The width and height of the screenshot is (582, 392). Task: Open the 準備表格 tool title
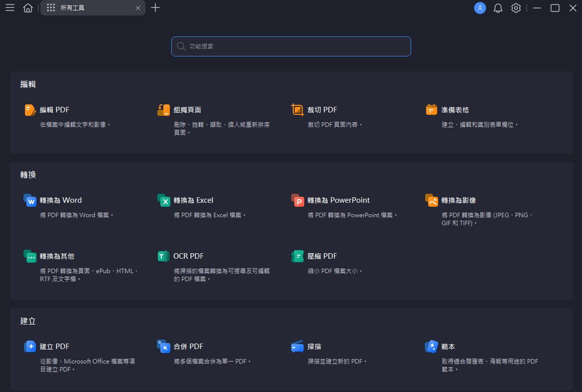(x=455, y=110)
